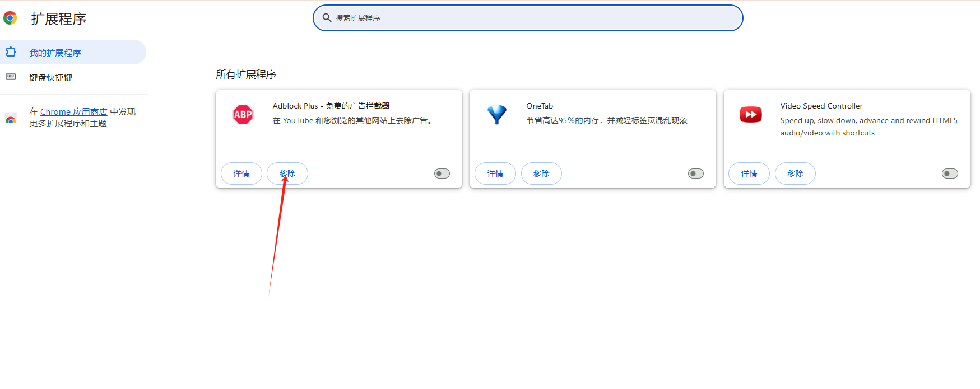Enable the Adblock Plus toggle
Viewport: 980px width, 389px height.
[442, 174]
